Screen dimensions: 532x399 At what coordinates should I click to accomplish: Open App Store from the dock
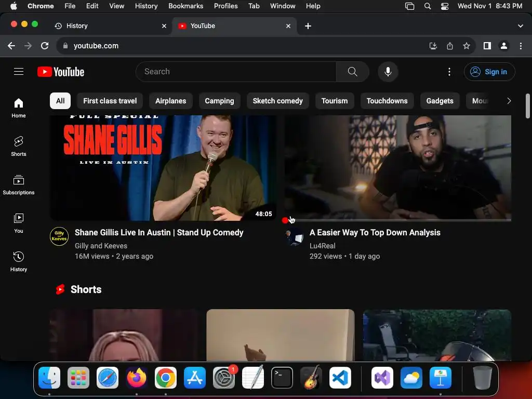[195, 378]
